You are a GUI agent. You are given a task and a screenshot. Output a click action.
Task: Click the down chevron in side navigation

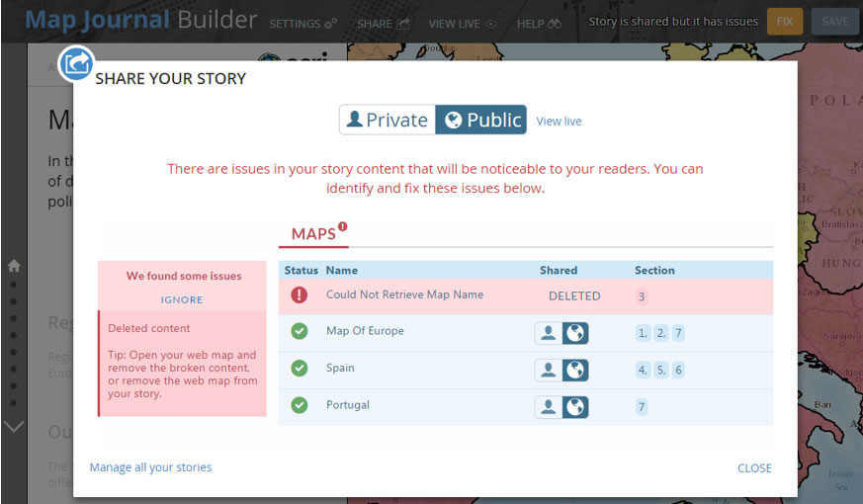click(x=14, y=426)
